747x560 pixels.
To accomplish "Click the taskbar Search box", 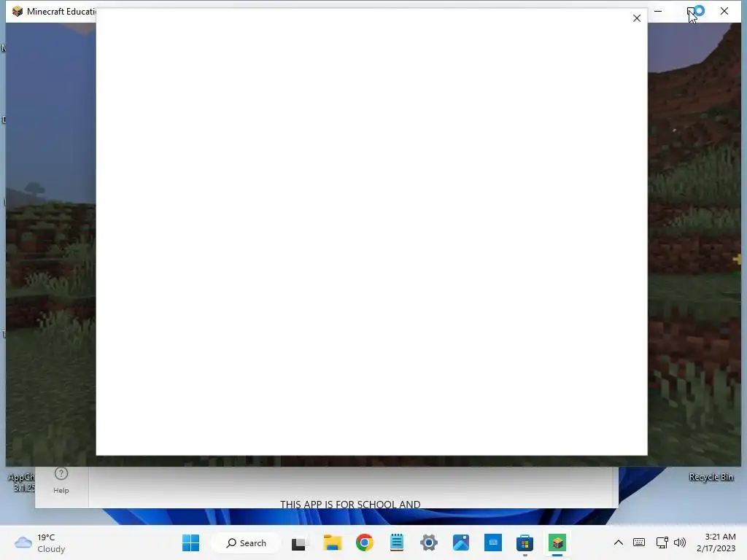I will tap(246, 542).
